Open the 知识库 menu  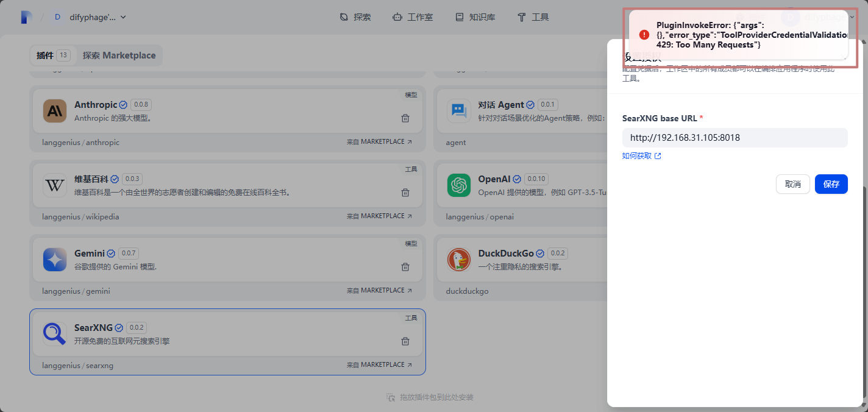(x=475, y=17)
